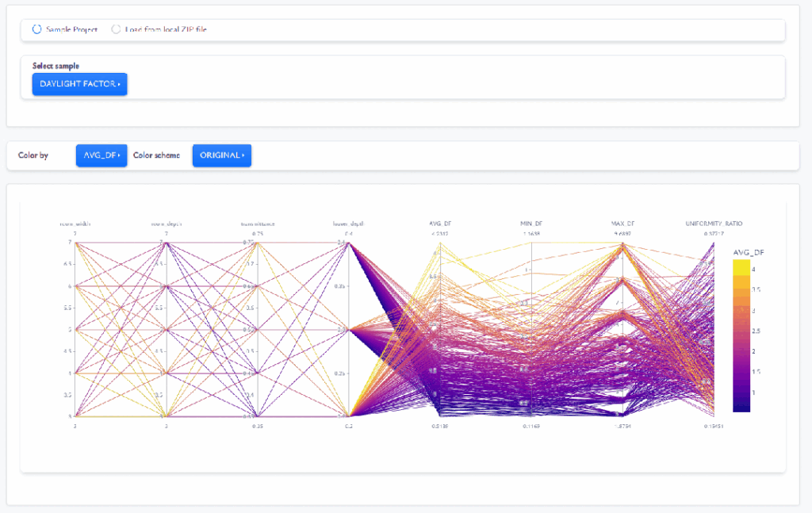
Task: Click tick 6 on the room_width axis
Action: tap(75, 286)
